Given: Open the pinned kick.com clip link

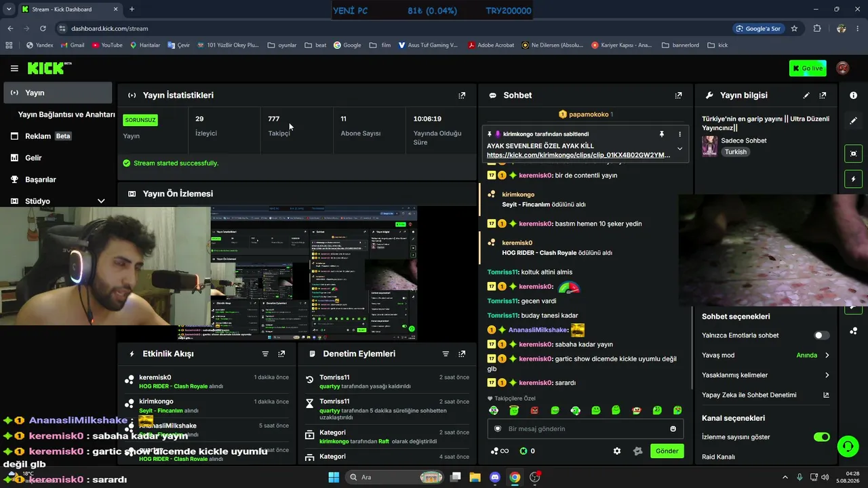Looking at the screenshot, I should [578, 155].
